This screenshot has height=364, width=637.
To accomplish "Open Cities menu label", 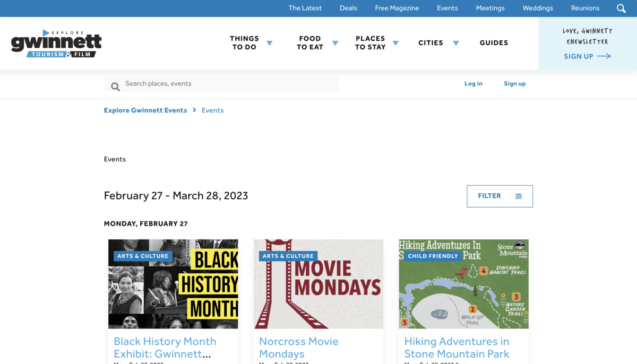I will point(431,43).
